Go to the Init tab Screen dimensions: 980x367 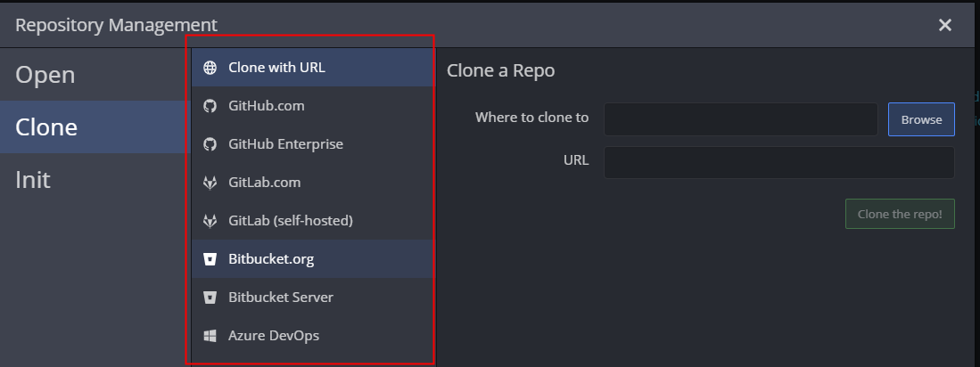33,180
